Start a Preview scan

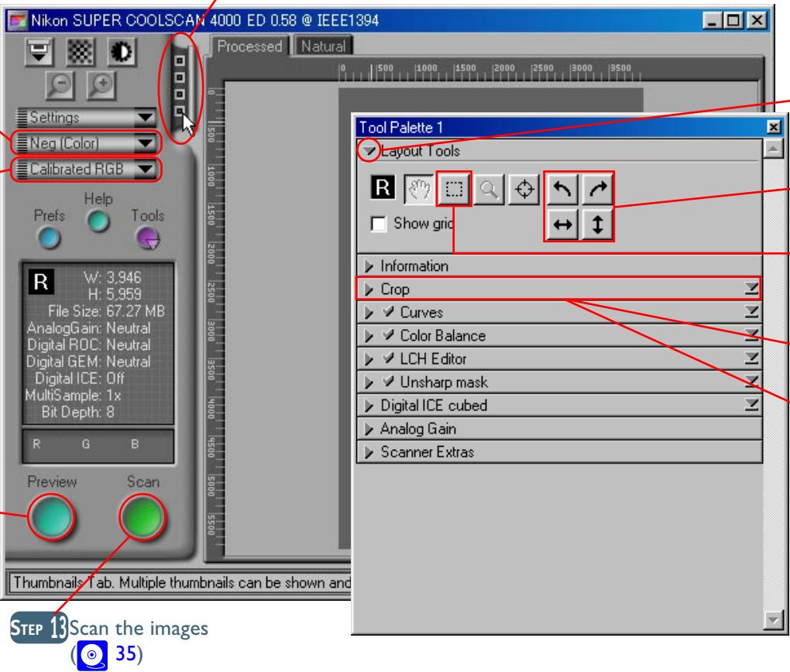51,517
